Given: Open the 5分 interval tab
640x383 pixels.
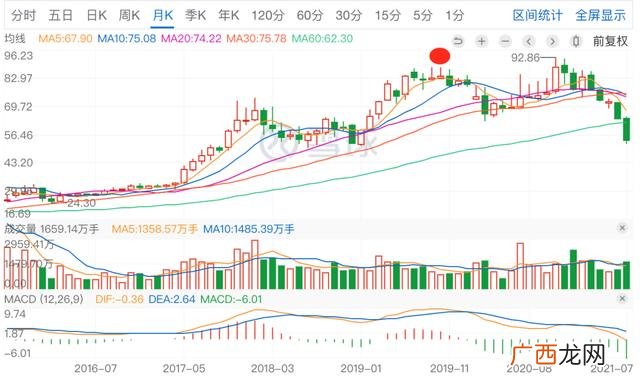Looking at the screenshot, I should click(x=422, y=16).
